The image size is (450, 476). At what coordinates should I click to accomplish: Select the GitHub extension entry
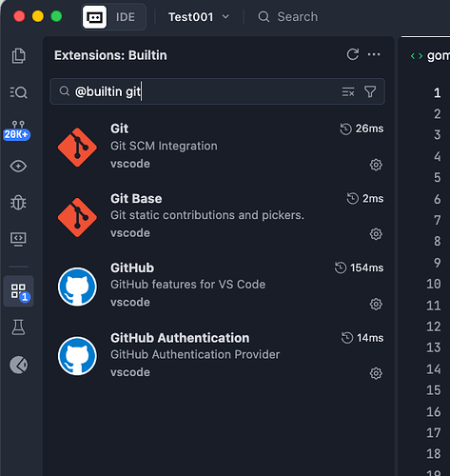pyautogui.click(x=219, y=286)
